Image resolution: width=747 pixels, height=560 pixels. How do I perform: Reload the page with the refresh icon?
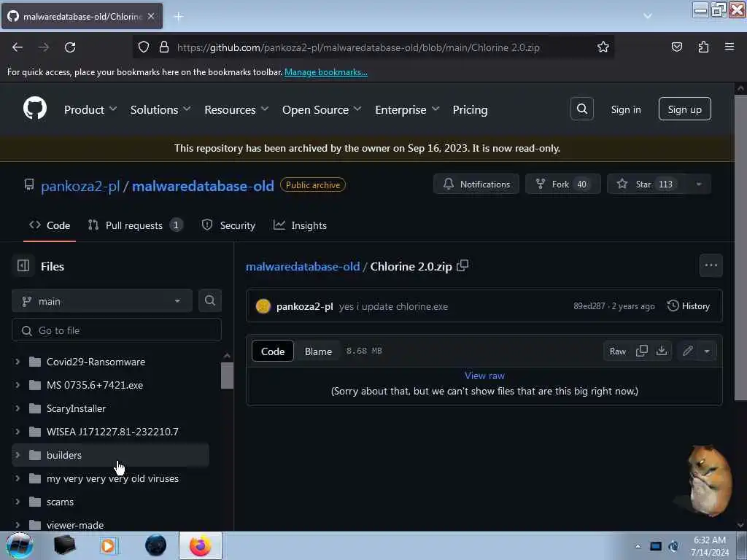click(x=70, y=47)
